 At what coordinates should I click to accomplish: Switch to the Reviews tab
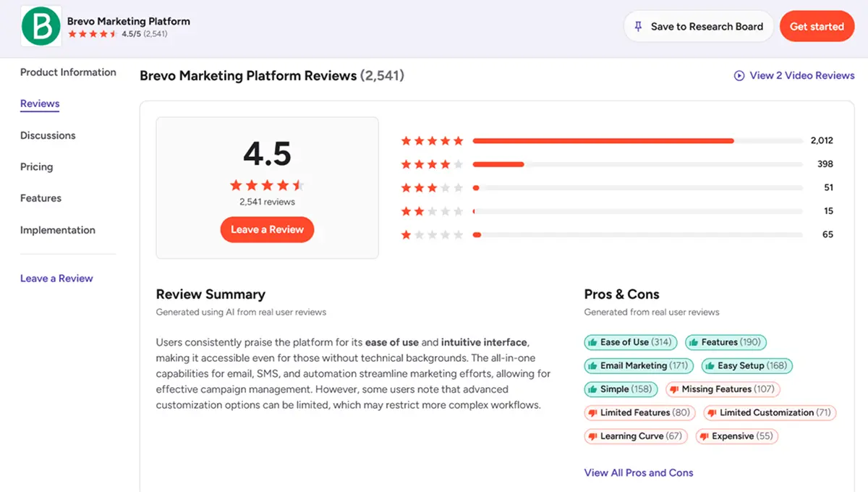[x=39, y=103]
